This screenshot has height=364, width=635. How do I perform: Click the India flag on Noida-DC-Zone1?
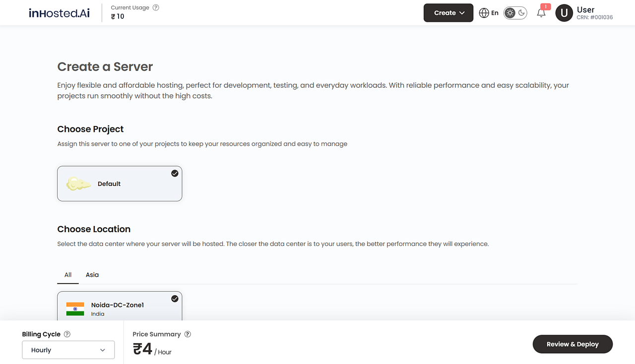pyautogui.click(x=75, y=308)
